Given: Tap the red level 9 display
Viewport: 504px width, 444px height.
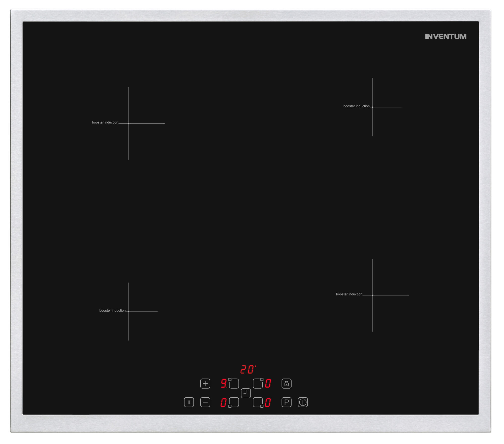Looking at the screenshot, I should click(223, 383).
